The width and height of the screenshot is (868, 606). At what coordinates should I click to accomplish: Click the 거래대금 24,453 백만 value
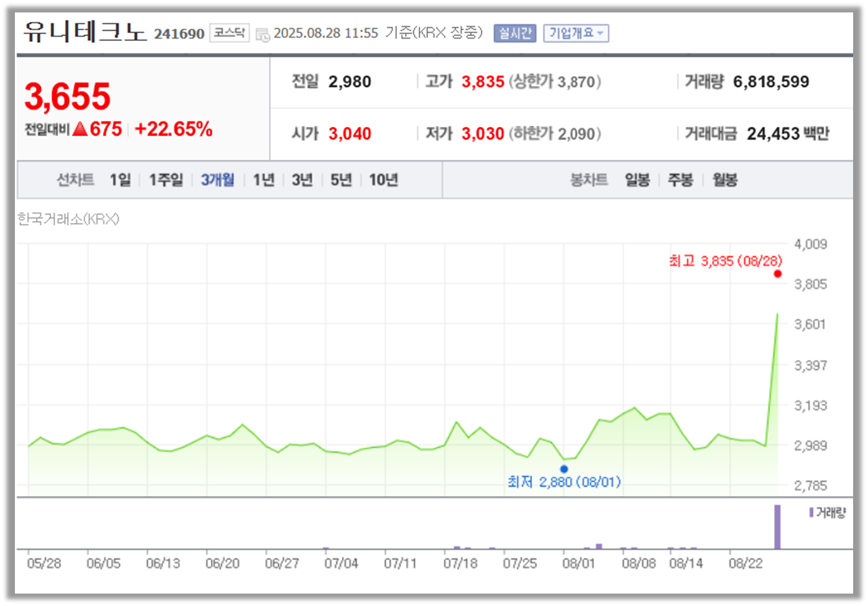click(788, 134)
